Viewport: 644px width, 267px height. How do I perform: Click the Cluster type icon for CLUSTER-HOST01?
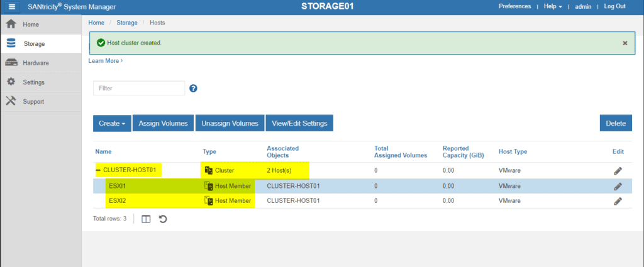coord(208,170)
